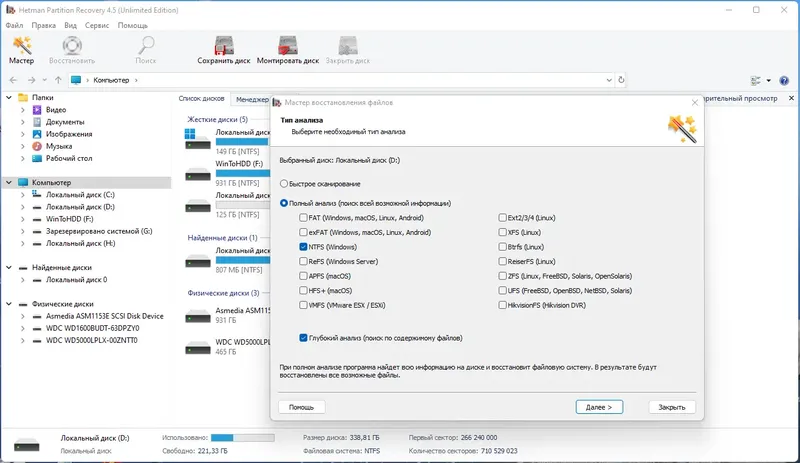Open the Файл menu
This screenshot has width=800, height=463.
[x=14, y=25]
